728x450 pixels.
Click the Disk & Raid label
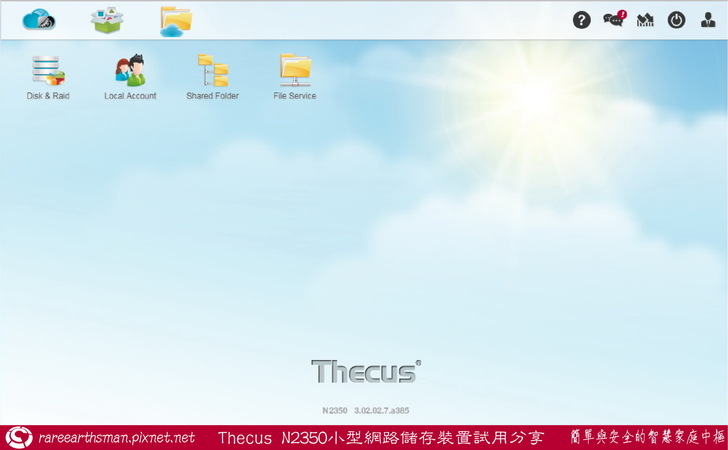pyautogui.click(x=48, y=96)
